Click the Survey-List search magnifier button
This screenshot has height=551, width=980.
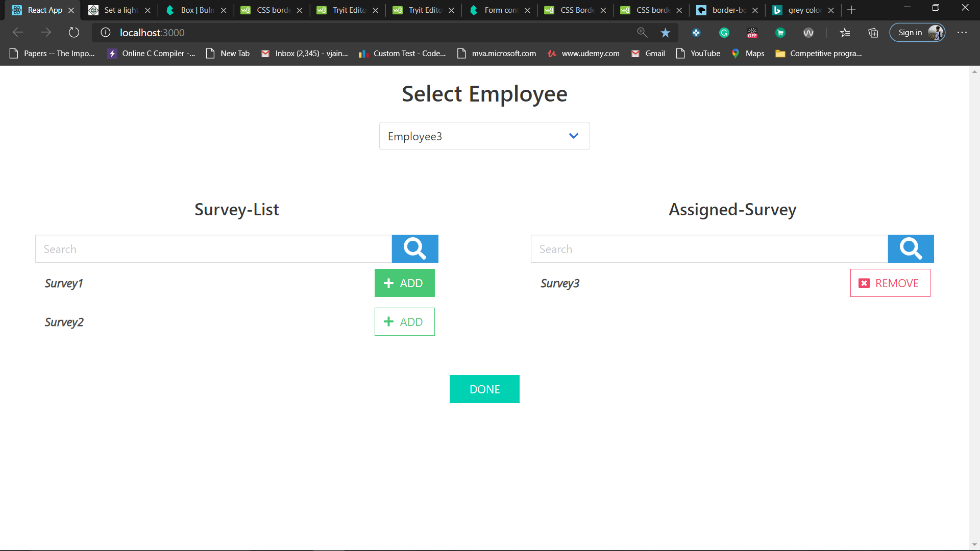[x=414, y=249]
